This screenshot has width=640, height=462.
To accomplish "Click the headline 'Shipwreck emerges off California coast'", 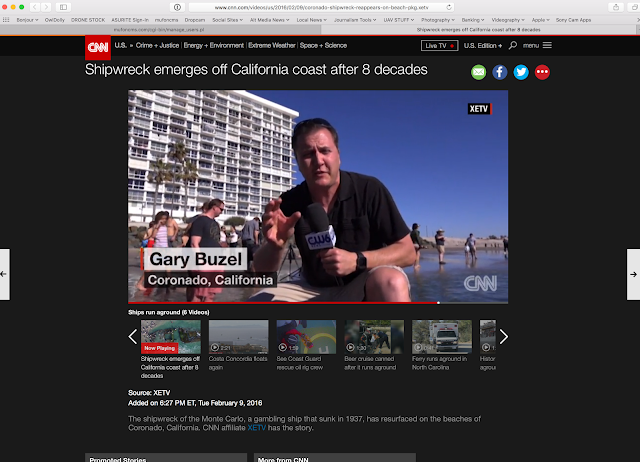I will [256, 70].
